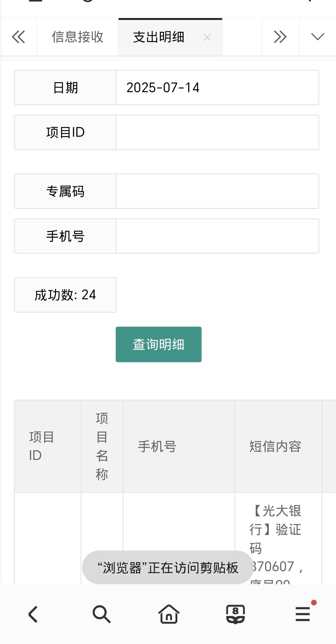Switch to the 信息接收 tab

click(x=77, y=37)
